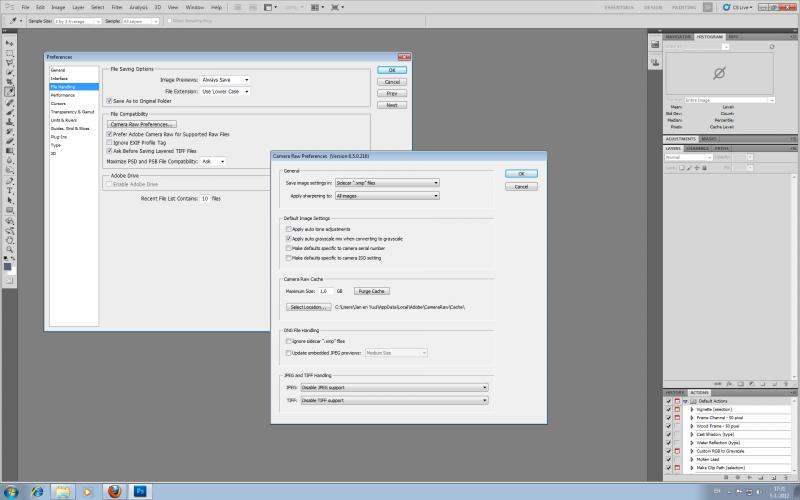Select the Zoom tool in the toolbox
800x500 pixels.
9,250
